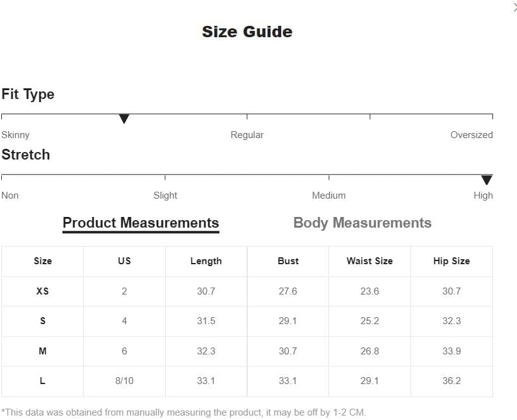This screenshot has height=420, width=517.
Task: Select the XS size row label
Action: [43, 291]
